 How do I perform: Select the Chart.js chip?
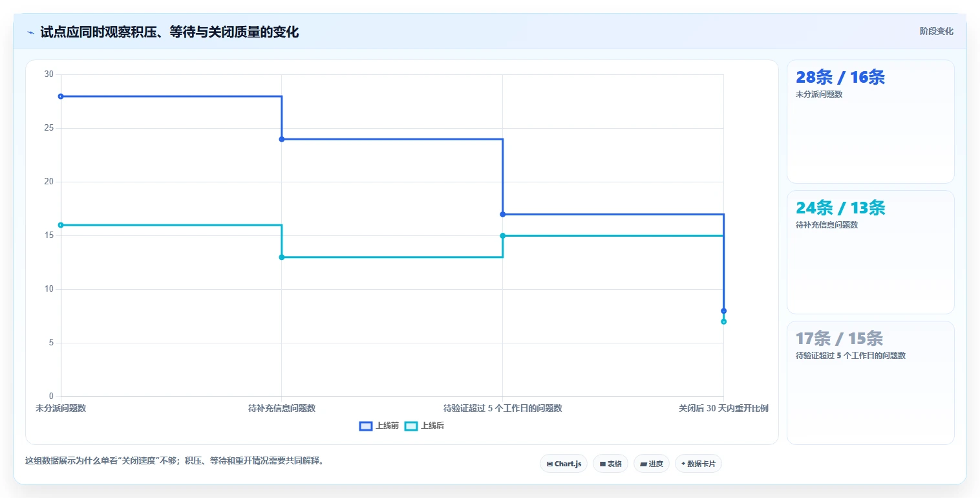564,464
